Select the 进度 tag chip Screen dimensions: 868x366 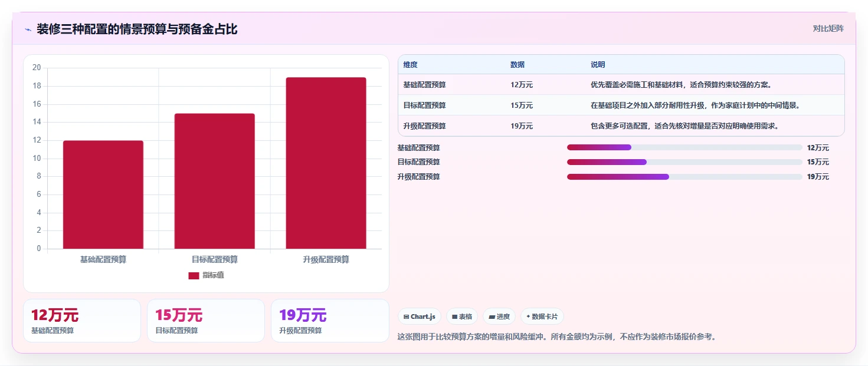pos(499,316)
